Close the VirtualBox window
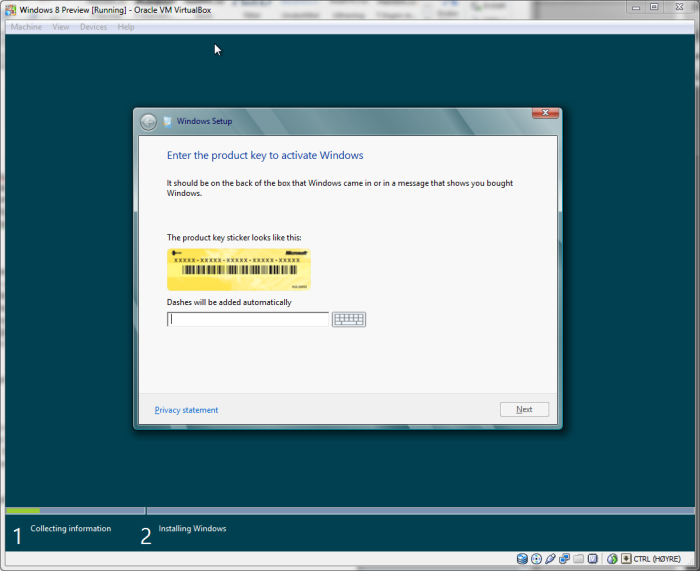Screen dimensions: 700x571 [x=679, y=7]
